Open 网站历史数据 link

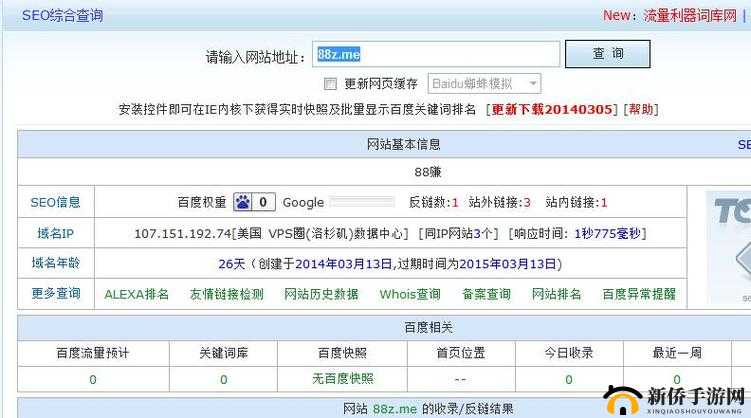tap(321, 294)
